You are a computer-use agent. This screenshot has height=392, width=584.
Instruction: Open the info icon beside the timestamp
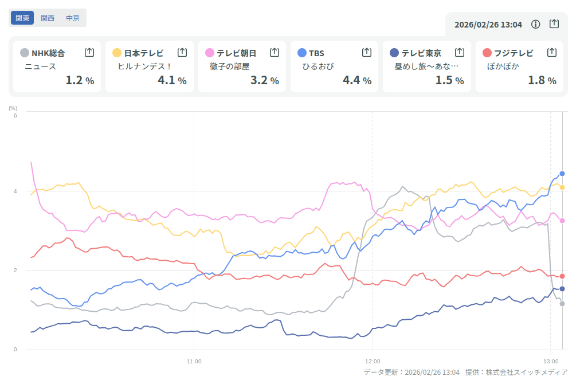click(536, 24)
